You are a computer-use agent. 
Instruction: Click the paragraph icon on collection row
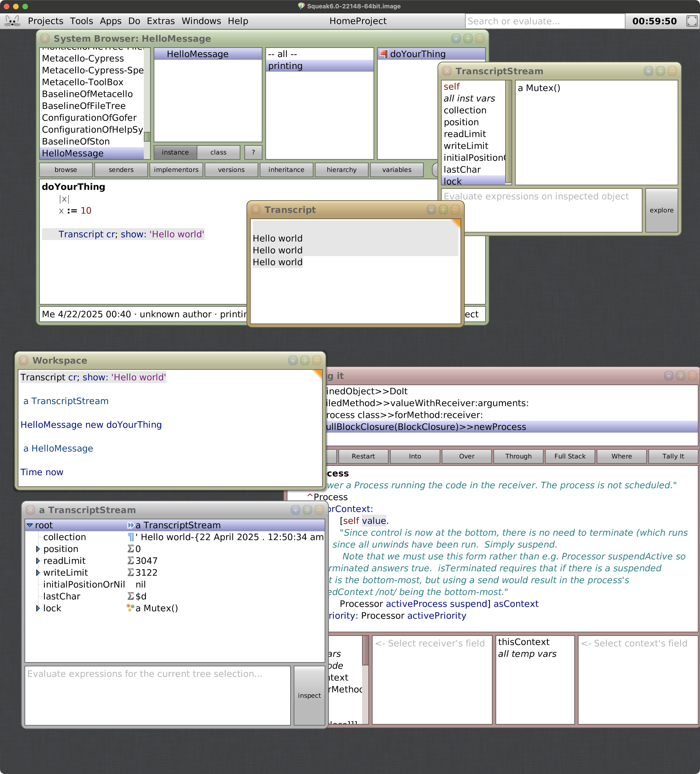pyautogui.click(x=131, y=537)
